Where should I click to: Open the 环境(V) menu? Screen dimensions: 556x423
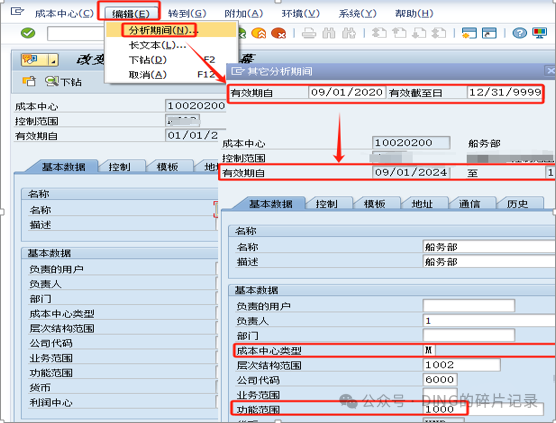coord(300,13)
